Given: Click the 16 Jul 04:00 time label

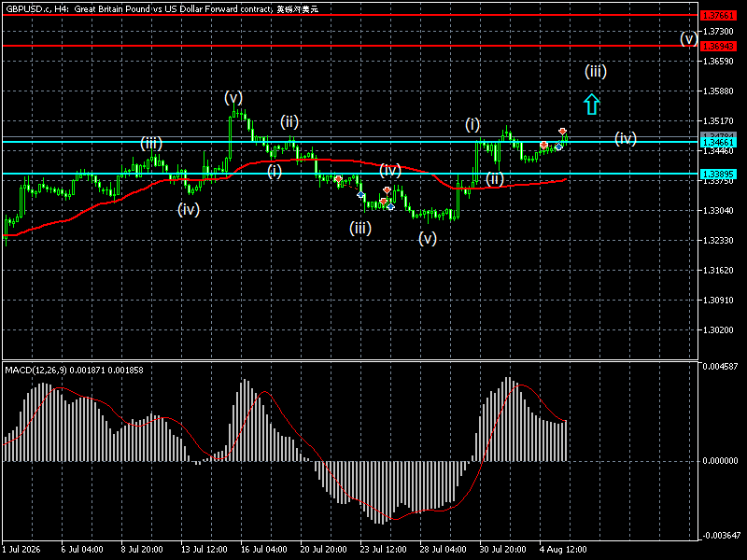Looking at the screenshot, I should coord(264,550).
